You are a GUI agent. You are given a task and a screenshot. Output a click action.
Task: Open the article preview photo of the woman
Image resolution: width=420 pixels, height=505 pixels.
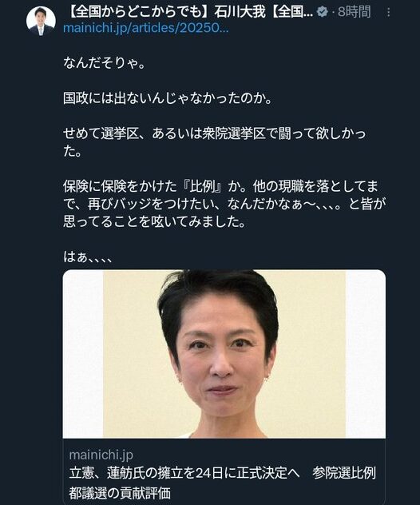click(x=224, y=354)
